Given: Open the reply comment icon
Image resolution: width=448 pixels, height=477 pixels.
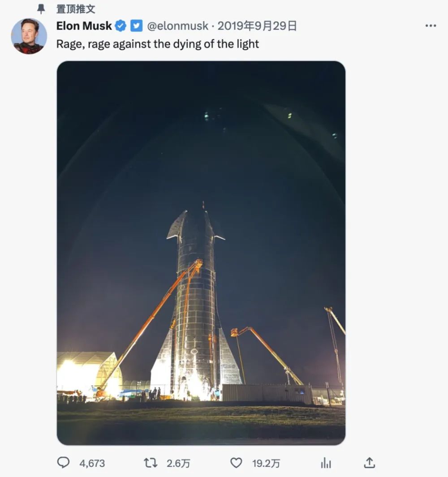Looking at the screenshot, I should 63,462.
